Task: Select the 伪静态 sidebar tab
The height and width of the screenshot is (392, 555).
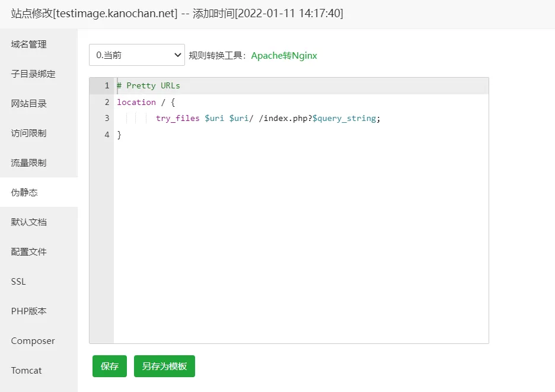Action: click(x=39, y=192)
